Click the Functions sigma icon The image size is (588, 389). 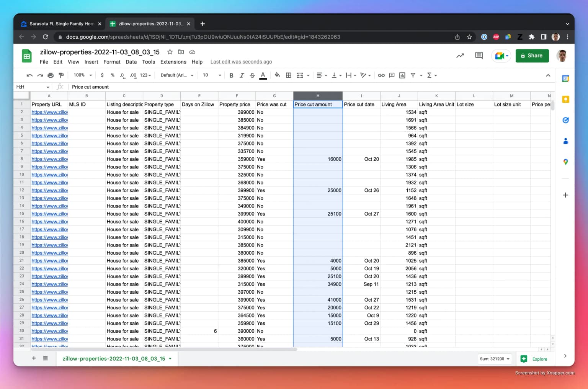[x=430, y=75]
